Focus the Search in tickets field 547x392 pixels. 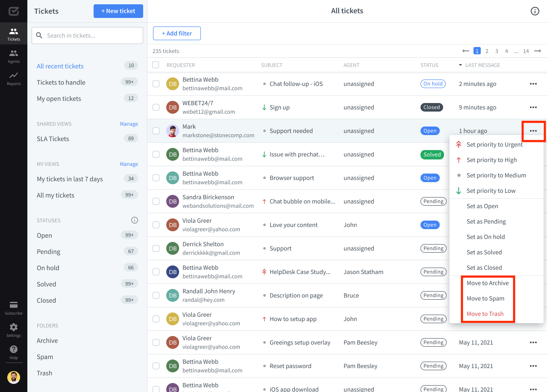87,35
